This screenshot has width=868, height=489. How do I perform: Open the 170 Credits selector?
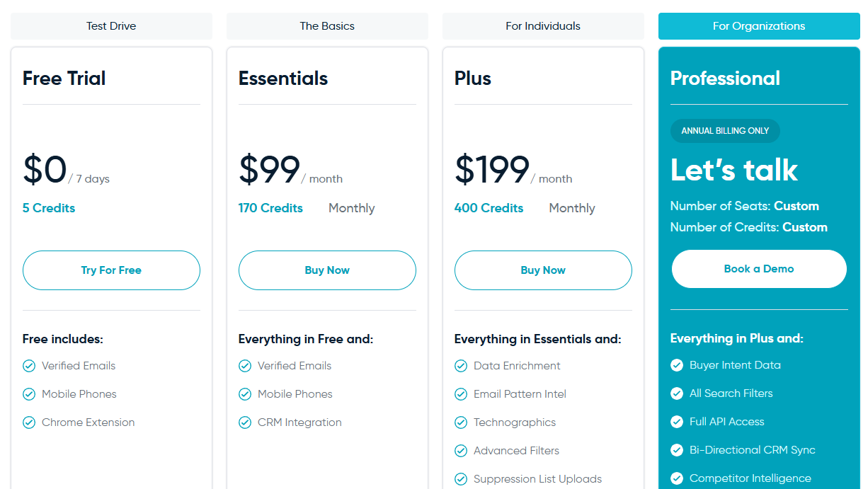pyautogui.click(x=270, y=208)
